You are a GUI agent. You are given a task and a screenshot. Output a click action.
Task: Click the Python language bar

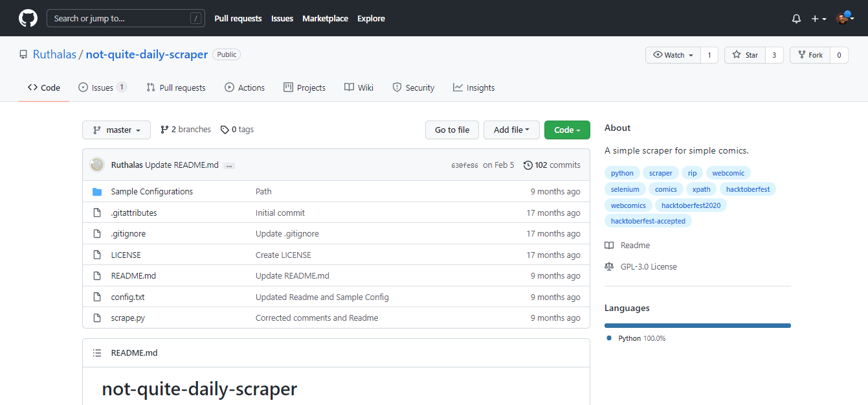tap(697, 325)
